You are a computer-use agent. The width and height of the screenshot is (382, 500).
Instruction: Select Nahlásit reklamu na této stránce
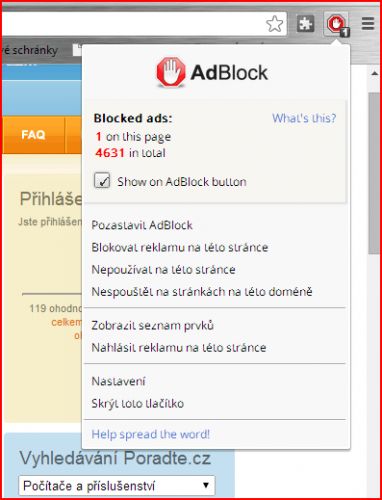pyautogui.click(x=179, y=348)
